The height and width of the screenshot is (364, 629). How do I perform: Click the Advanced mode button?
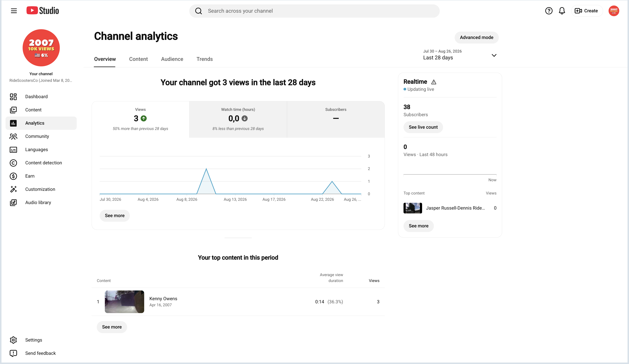(477, 38)
